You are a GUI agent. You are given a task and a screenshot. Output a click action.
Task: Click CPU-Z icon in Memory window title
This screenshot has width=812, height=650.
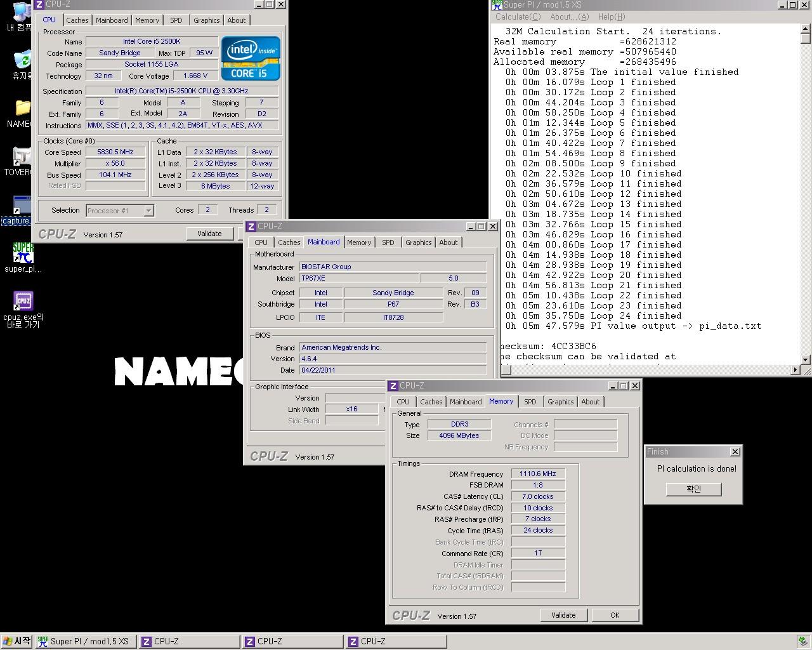click(x=393, y=385)
